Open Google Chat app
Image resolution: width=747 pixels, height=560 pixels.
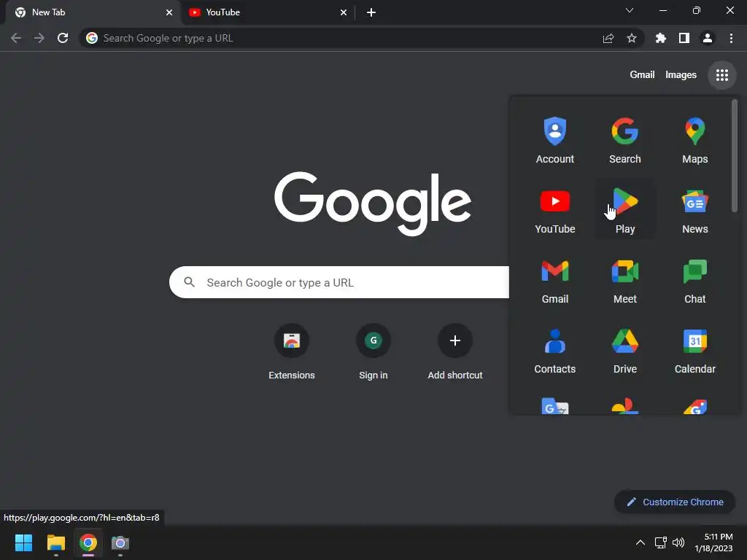694,281
